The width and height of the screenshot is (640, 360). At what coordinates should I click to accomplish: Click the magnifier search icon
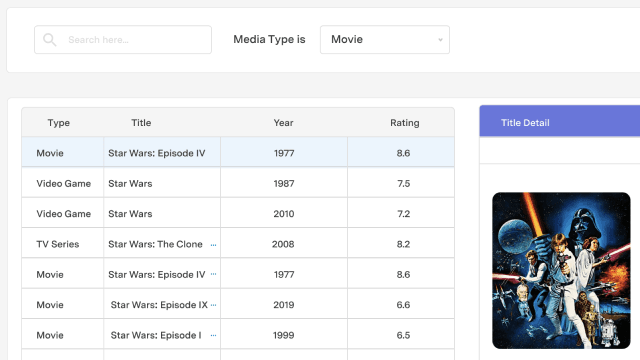pyautogui.click(x=49, y=40)
